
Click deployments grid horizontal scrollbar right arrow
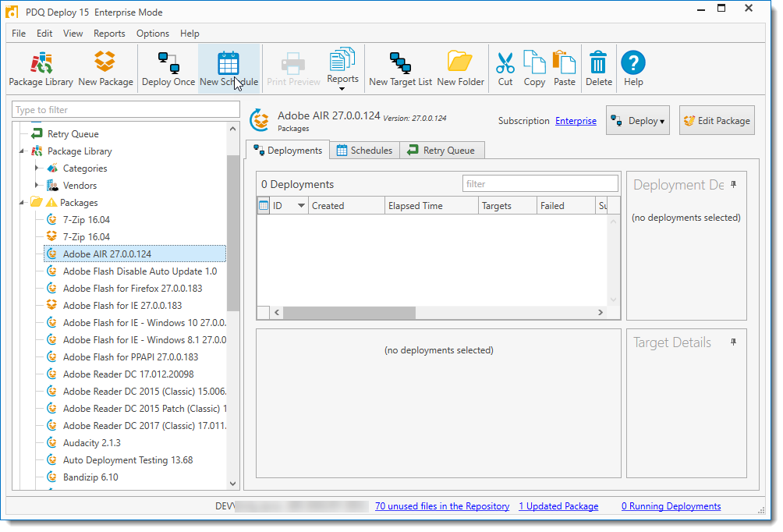[601, 312]
